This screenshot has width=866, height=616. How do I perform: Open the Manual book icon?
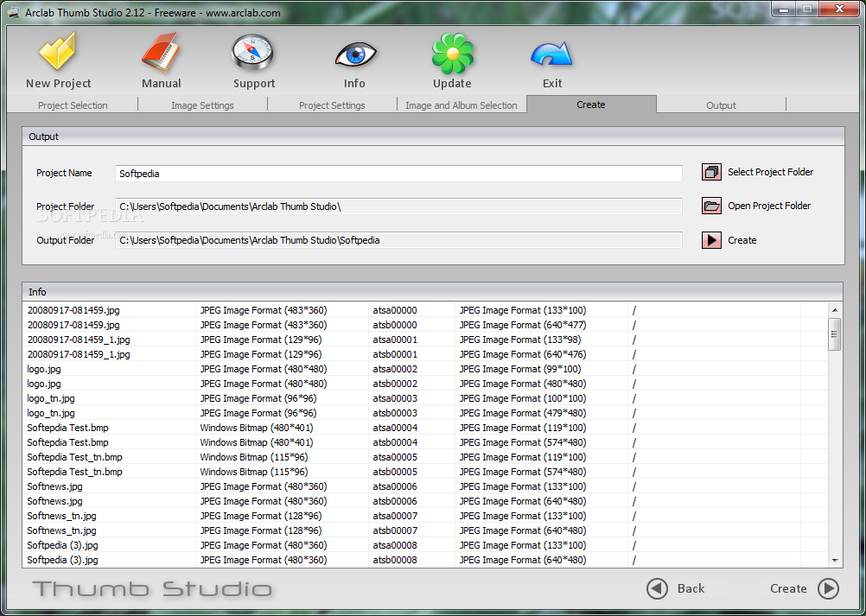[160, 53]
